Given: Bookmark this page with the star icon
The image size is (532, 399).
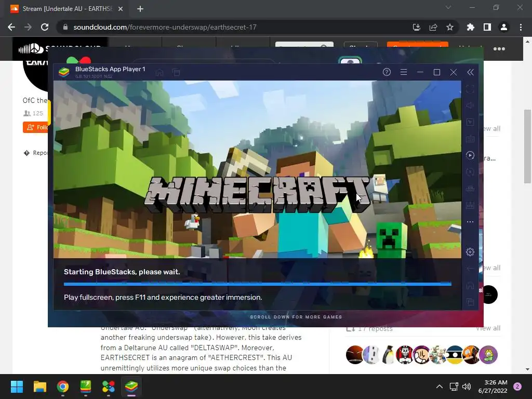Looking at the screenshot, I should [x=449, y=27].
